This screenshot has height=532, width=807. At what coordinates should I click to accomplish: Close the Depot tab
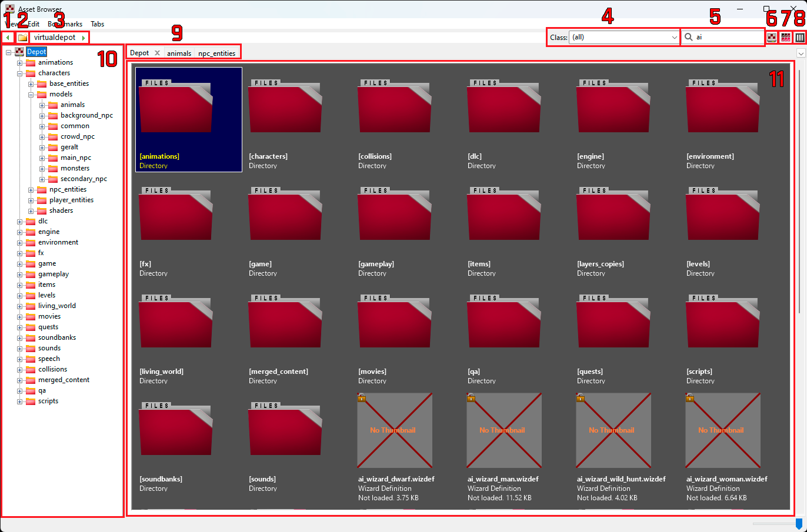[157, 52]
